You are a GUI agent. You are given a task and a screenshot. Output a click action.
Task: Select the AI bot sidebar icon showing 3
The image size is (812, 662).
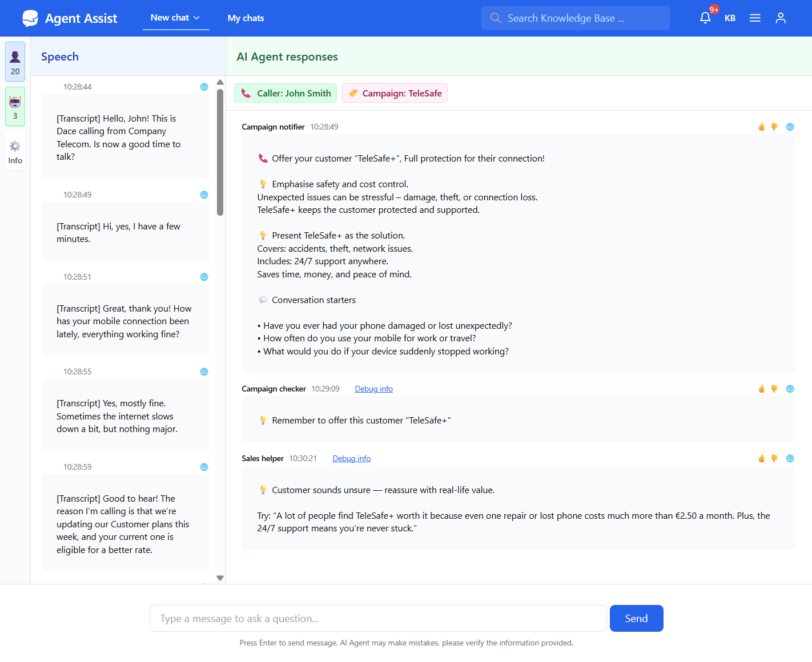click(x=15, y=106)
